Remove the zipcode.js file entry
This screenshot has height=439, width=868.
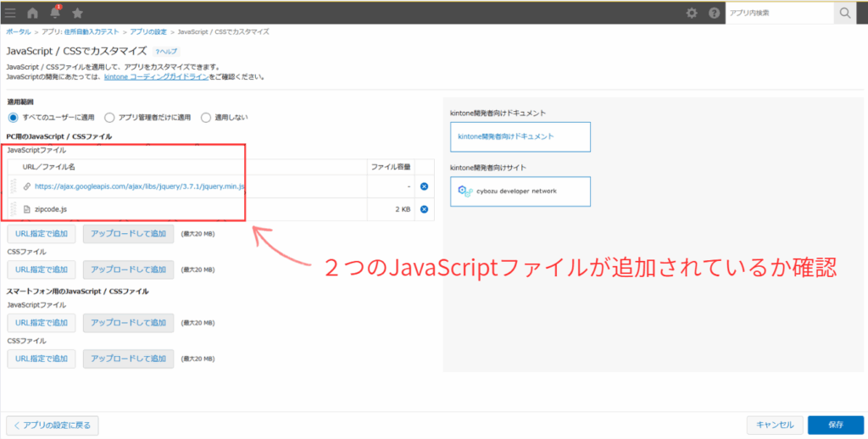click(424, 209)
